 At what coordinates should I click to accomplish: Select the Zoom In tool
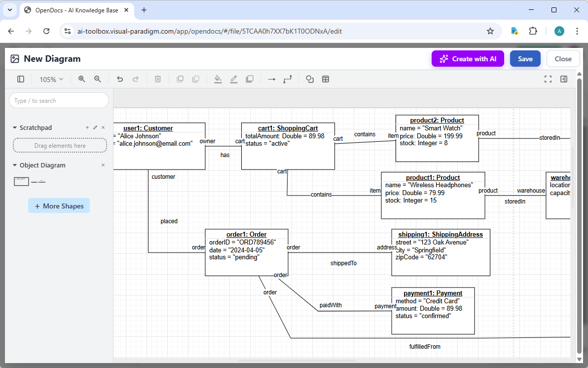click(x=81, y=79)
